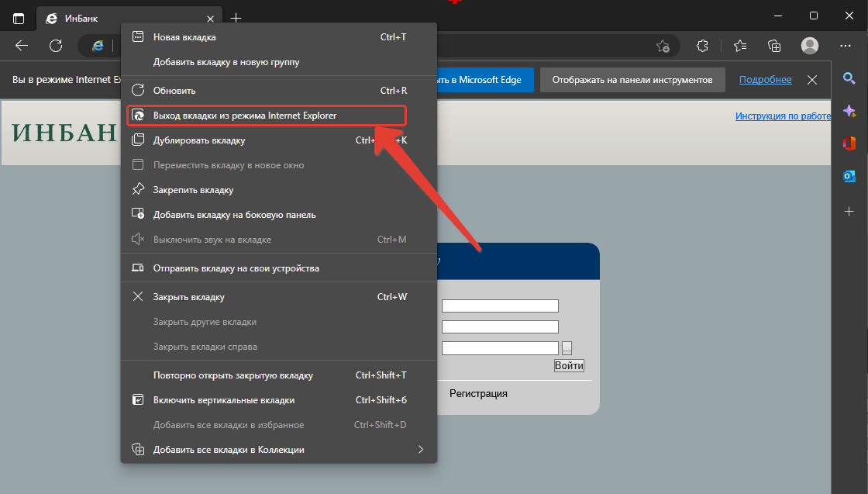Click the Internet Explorer mode icon in address bar
This screenshot has height=494, width=868.
point(98,46)
